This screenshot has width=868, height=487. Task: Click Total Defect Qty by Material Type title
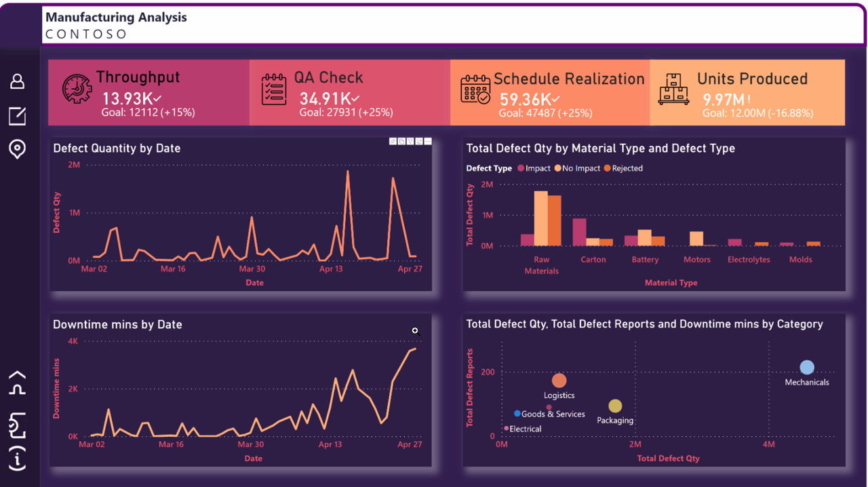click(600, 148)
